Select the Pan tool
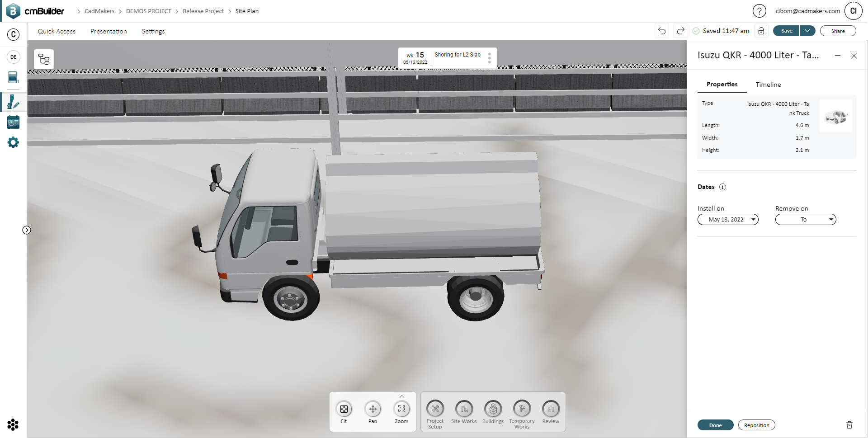This screenshot has width=868, height=438. [373, 412]
